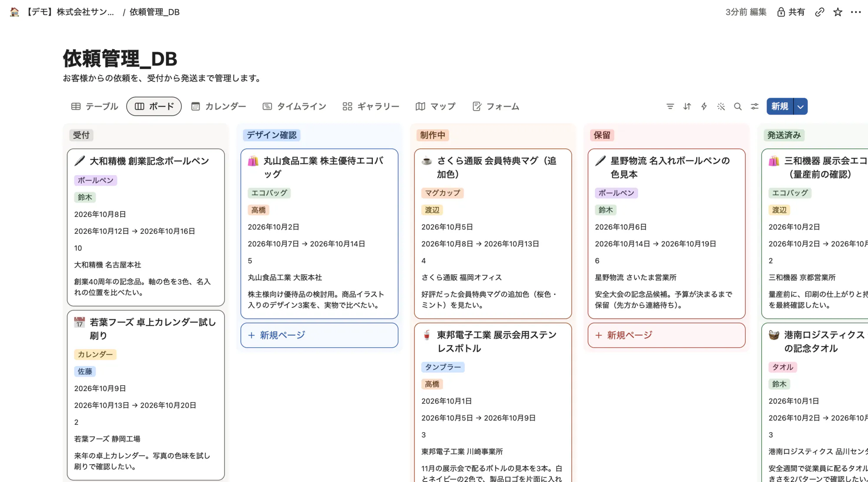Add 新規ページ in 保留 column
The height and width of the screenshot is (482, 868).
pyautogui.click(x=667, y=335)
